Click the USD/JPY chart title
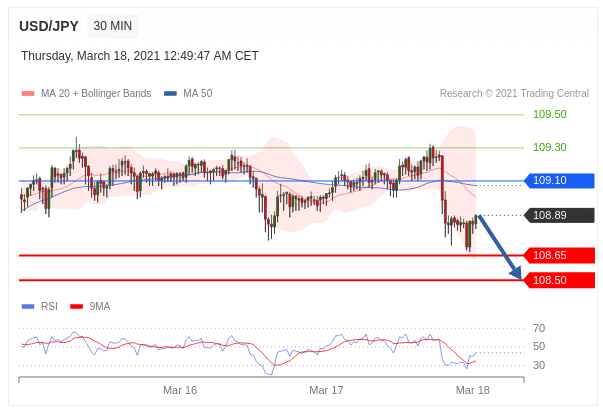Screen dimensions: 603x409 pos(49,26)
